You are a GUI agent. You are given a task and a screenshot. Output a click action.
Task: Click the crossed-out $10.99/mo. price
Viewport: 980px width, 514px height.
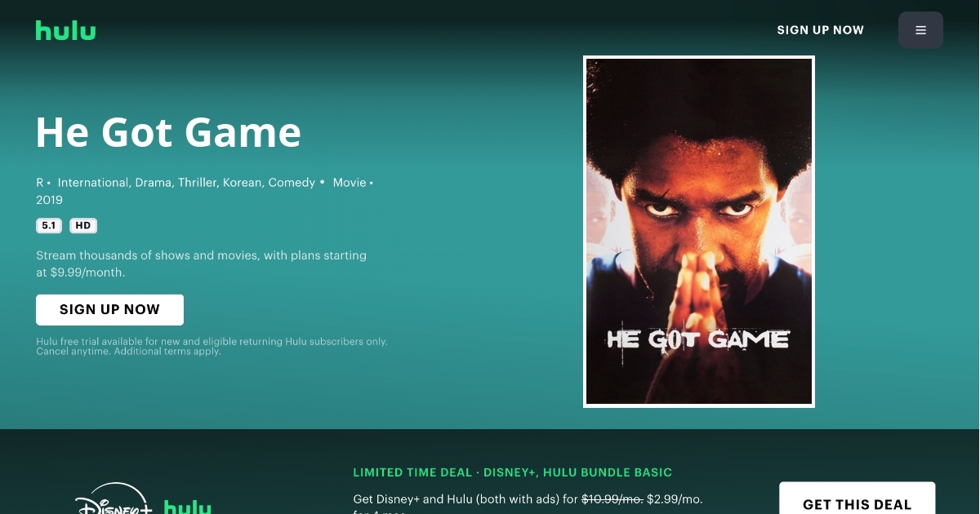pos(612,498)
